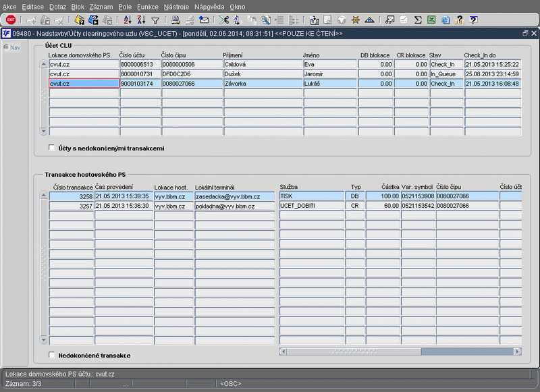Screen dimensions: 540x392
Task: Click the envelope mail toolbar icon
Action: 204,20
